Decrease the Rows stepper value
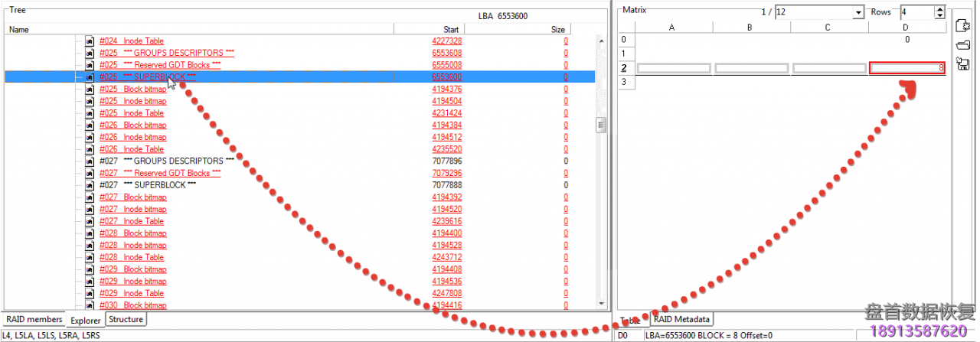This screenshot has height=342, width=980. 939,16
